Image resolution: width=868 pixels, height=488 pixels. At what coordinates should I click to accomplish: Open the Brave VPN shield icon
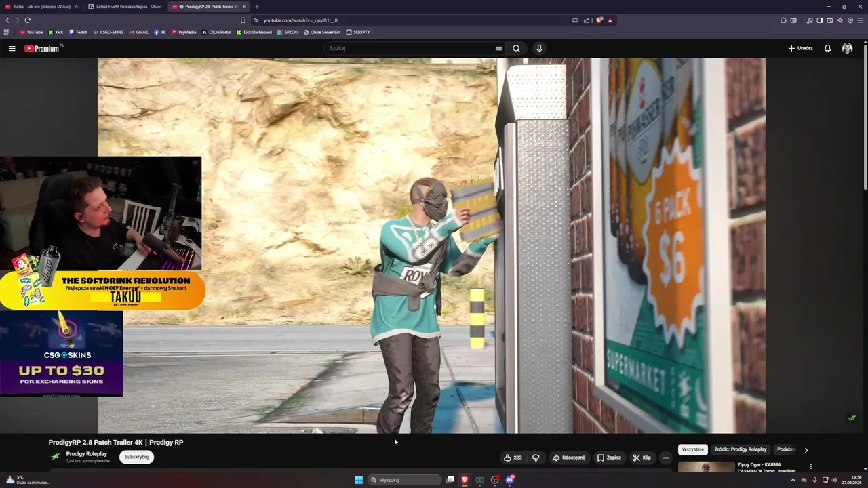(850, 20)
